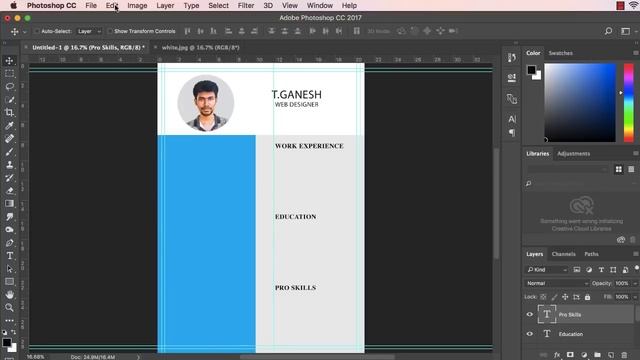Viewport: 640px width, 360px height.
Task: Hide the Pro Skills layer
Action: click(x=529, y=314)
